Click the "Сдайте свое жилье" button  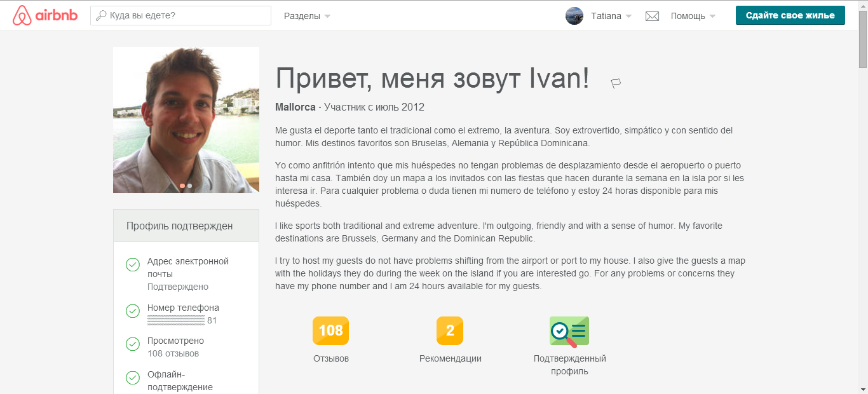coord(790,15)
